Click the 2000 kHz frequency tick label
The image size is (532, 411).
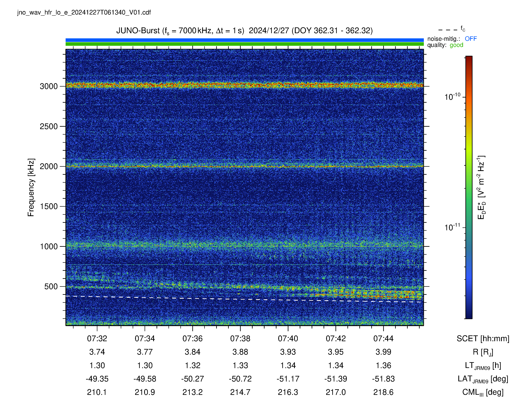[x=49, y=166]
